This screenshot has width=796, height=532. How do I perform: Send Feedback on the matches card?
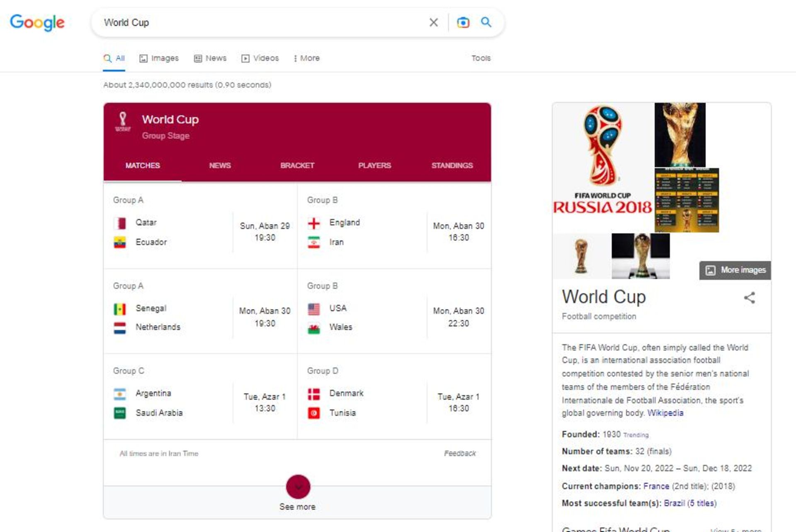(x=460, y=453)
